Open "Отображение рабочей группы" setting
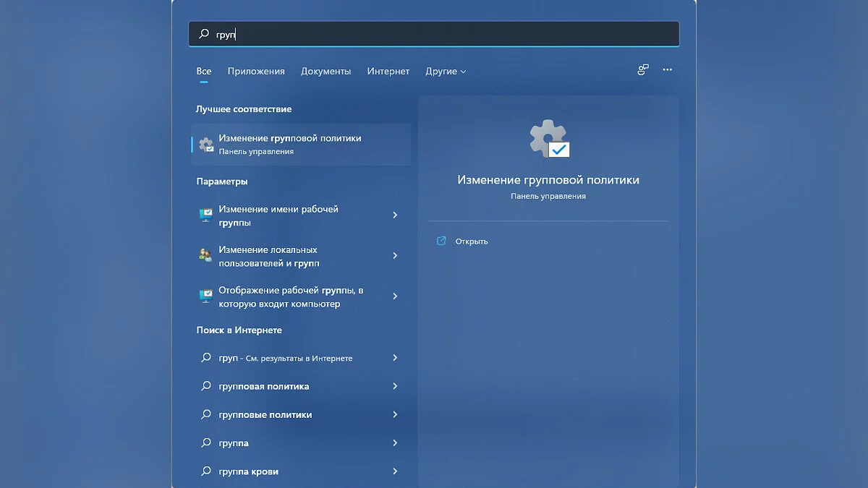 click(x=301, y=296)
